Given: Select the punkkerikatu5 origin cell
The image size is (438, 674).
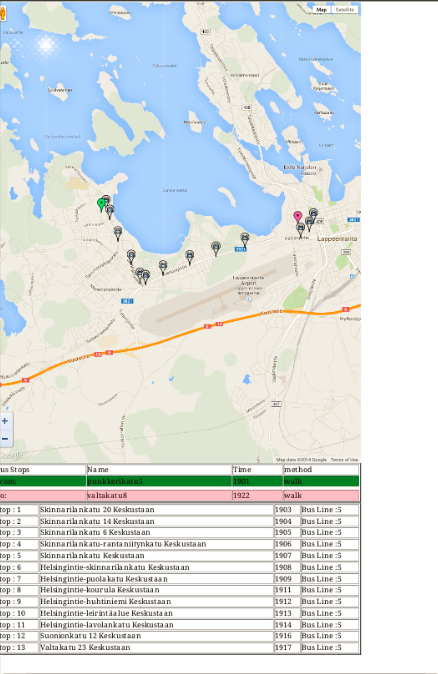Looking at the screenshot, I should [x=159, y=481].
